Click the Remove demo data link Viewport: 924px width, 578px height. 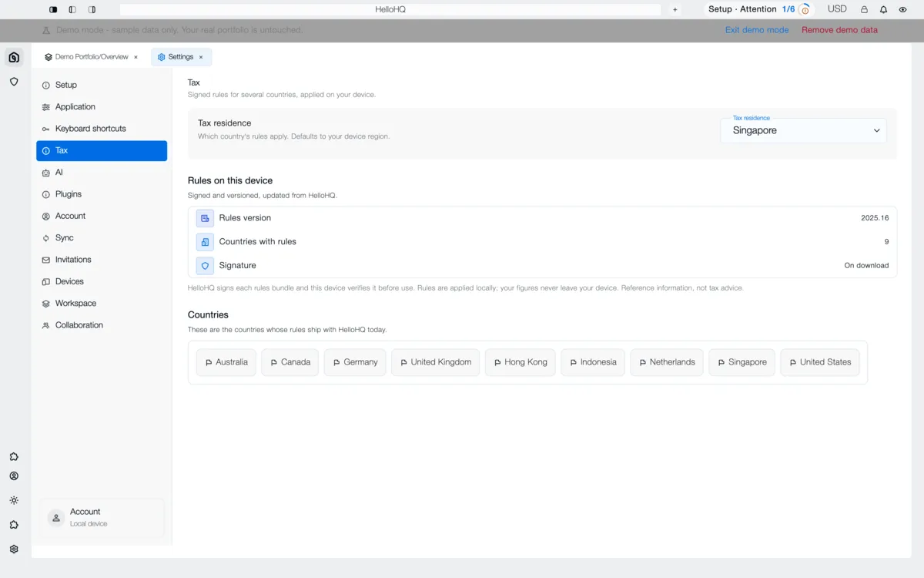pos(839,30)
